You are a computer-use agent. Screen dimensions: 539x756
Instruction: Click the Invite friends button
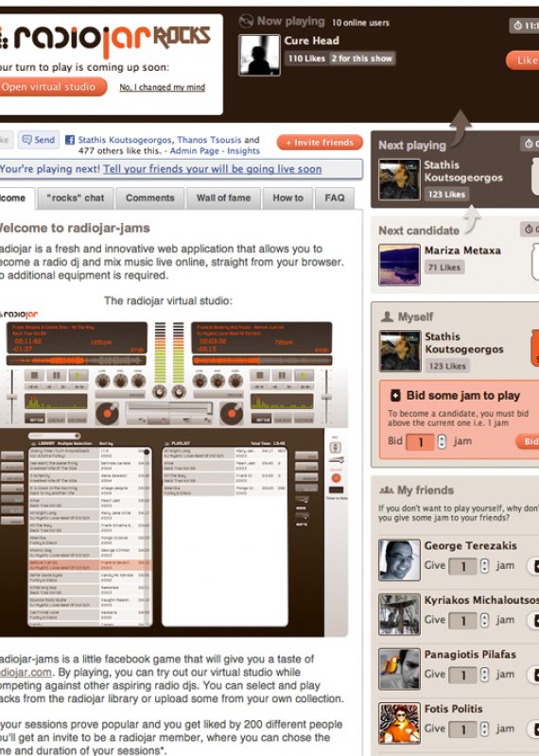pos(320,143)
